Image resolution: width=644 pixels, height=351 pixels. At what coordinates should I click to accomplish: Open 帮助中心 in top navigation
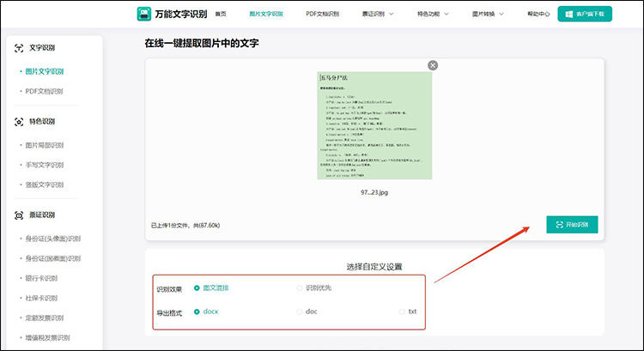pyautogui.click(x=538, y=14)
